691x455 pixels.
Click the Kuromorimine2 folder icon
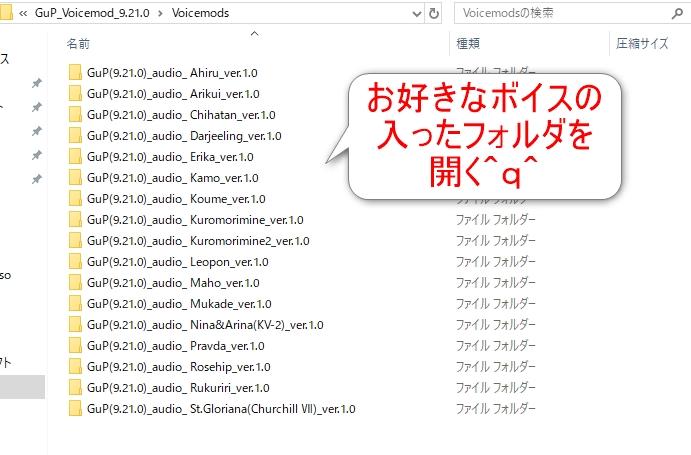(75, 241)
